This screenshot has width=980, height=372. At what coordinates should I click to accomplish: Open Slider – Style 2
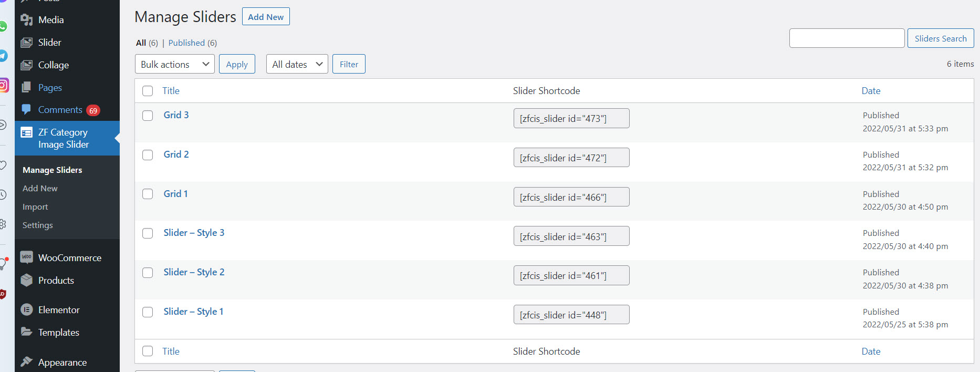(x=194, y=272)
